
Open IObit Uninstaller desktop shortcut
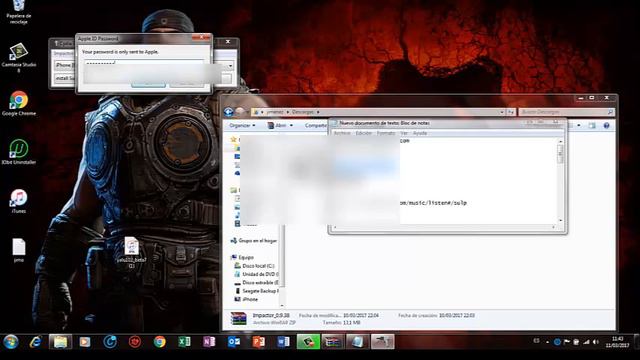pos(18,152)
